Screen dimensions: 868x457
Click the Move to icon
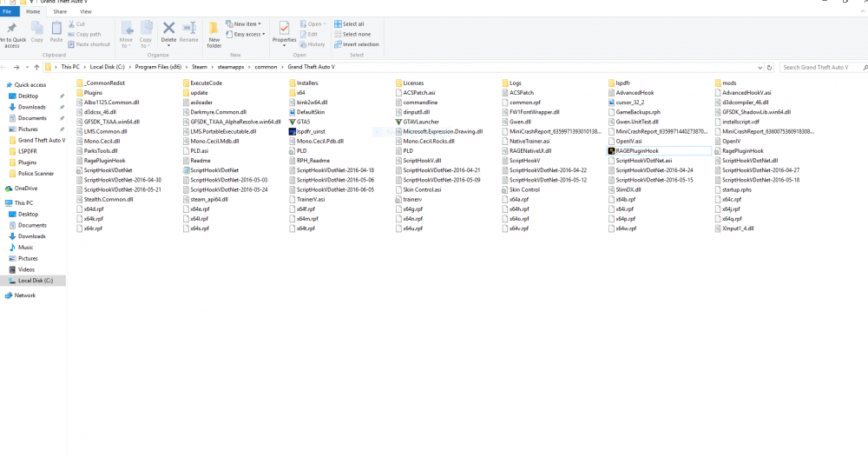(127, 29)
